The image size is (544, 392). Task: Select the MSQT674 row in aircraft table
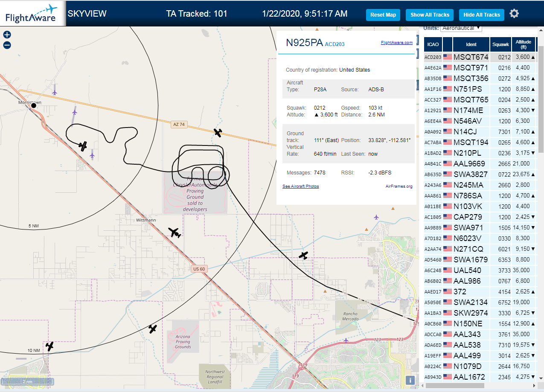pyautogui.click(x=480, y=57)
